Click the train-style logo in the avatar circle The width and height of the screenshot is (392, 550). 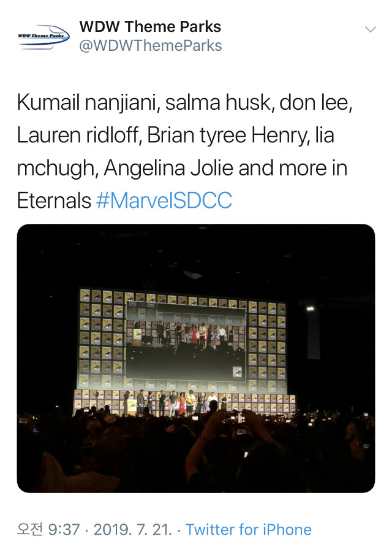[x=40, y=35]
